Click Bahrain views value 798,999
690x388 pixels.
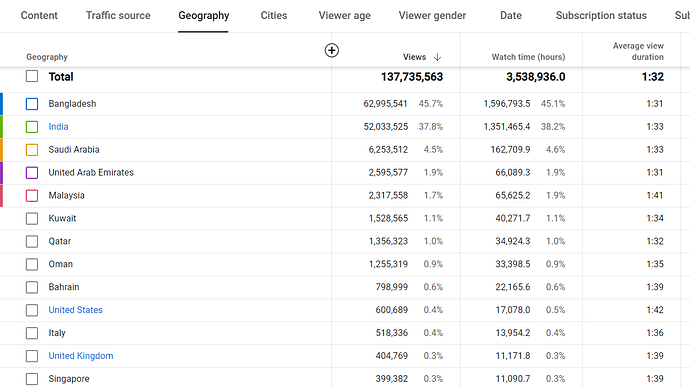392,287
